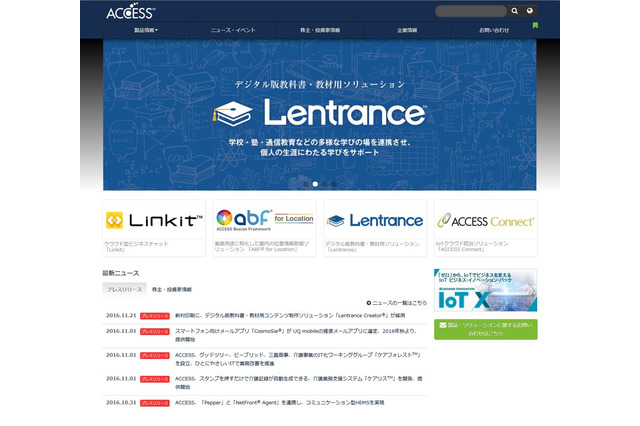This screenshot has width=640, height=426.
Task: Select the first carousel dot
Action: [306, 184]
